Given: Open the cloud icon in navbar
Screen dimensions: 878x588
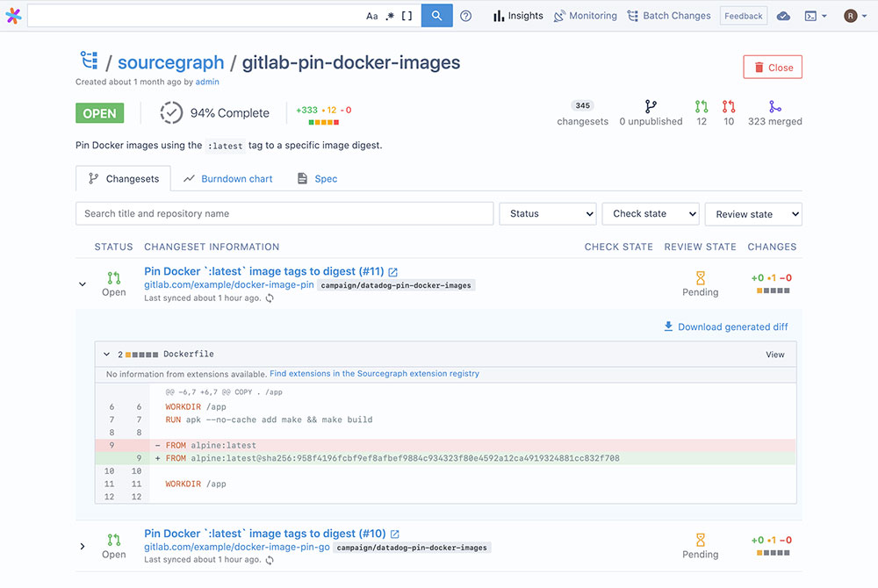Looking at the screenshot, I should (x=784, y=16).
